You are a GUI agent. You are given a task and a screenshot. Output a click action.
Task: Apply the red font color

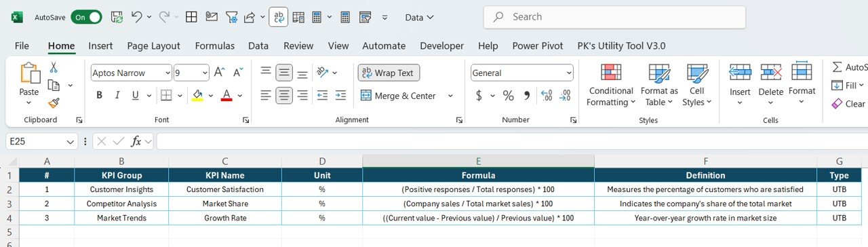coord(226,95)
